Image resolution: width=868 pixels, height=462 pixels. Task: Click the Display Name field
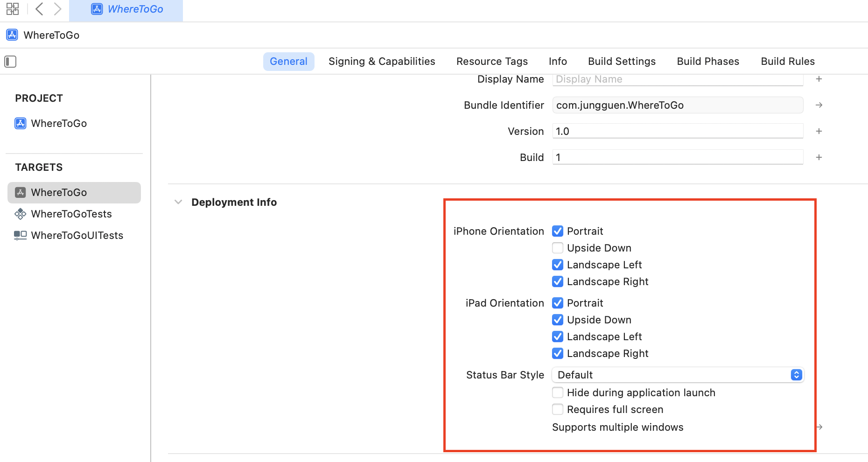pos(678,79)
